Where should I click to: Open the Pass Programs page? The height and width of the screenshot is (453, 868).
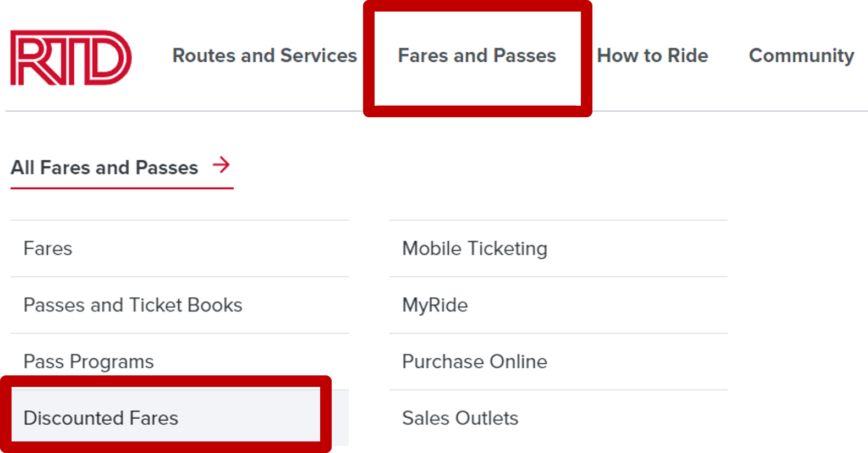click(x=89, y=362)
